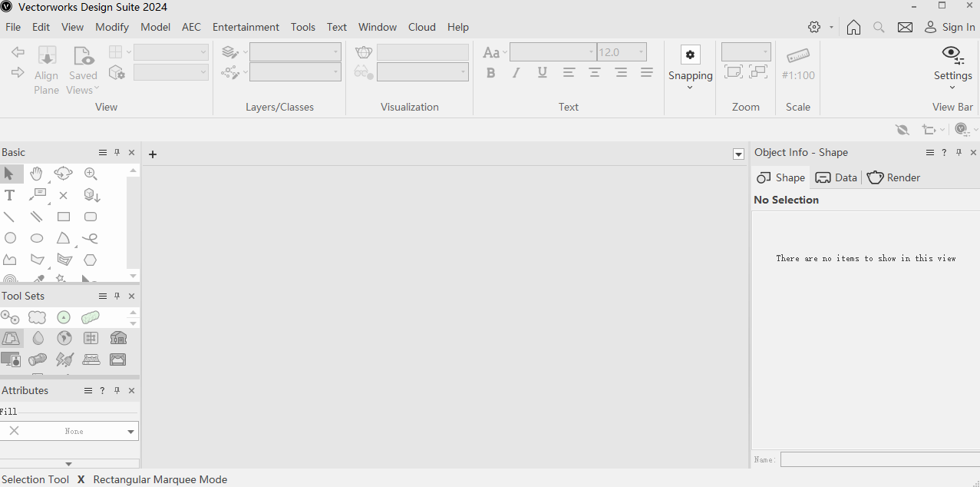Click the object Name field
The image size is (980, 487).
(879, 459)
